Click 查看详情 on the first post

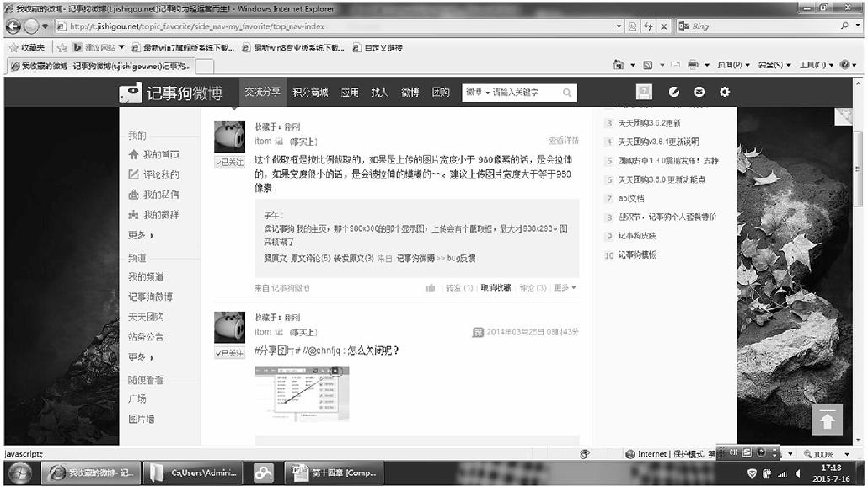564,141
